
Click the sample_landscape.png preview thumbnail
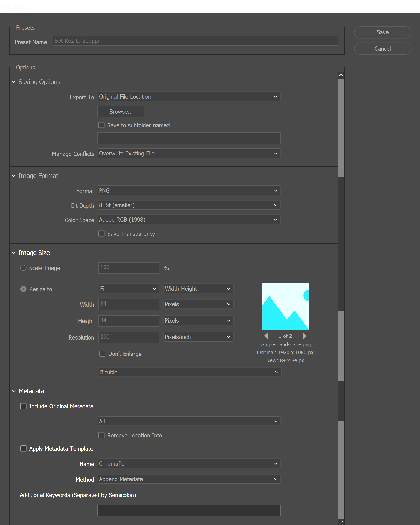tap(285, 306)
